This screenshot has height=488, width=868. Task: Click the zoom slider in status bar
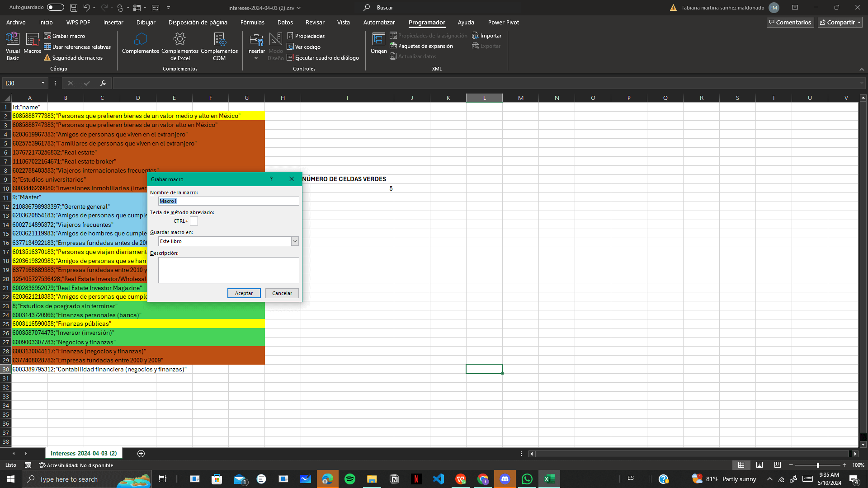coord(817,465)
